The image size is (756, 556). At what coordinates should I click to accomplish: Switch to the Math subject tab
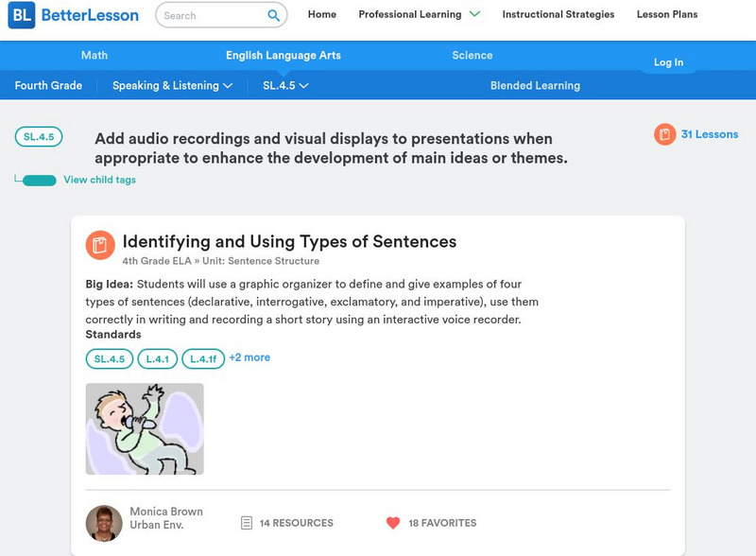click(x=94, y=56)
